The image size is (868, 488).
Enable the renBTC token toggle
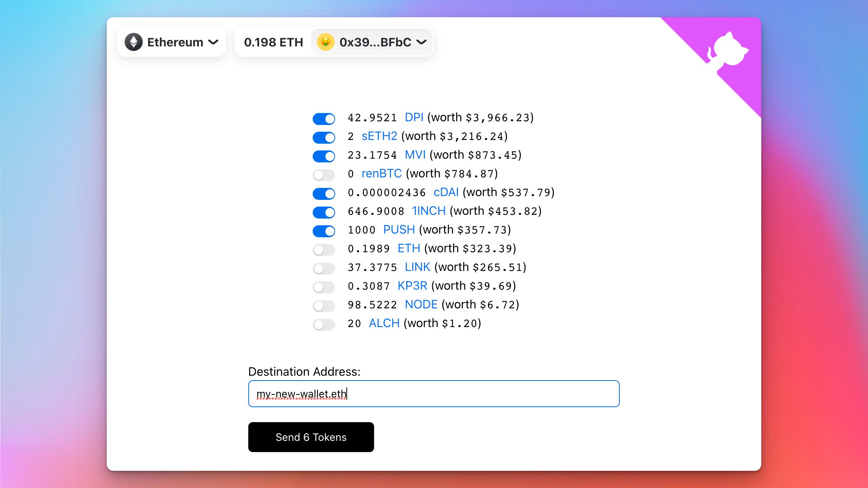324,175
